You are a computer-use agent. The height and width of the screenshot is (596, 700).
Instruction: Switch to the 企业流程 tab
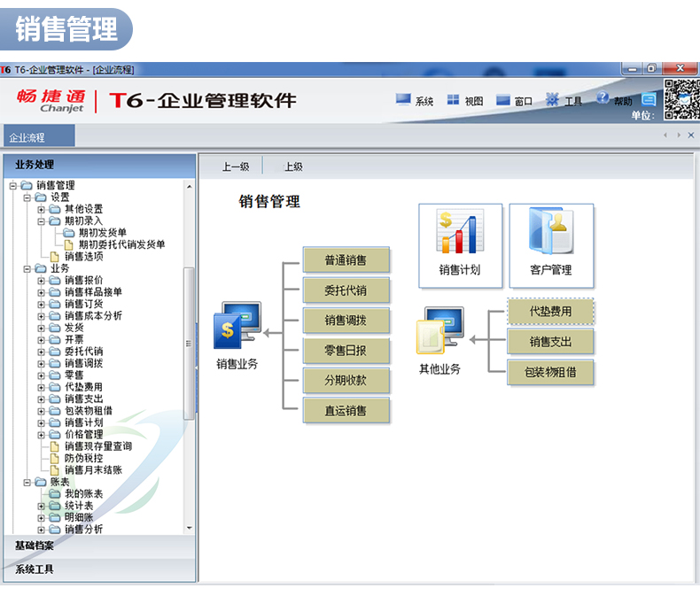coord(39,136)
